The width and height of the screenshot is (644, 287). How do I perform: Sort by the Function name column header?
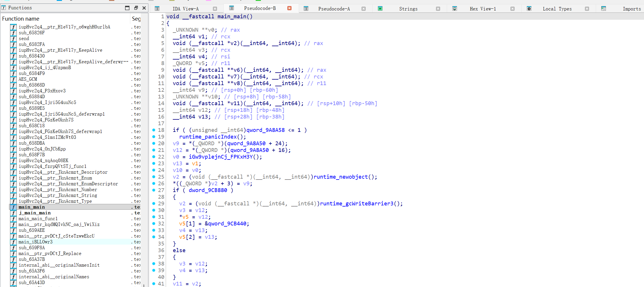click(x=66, y=19)
